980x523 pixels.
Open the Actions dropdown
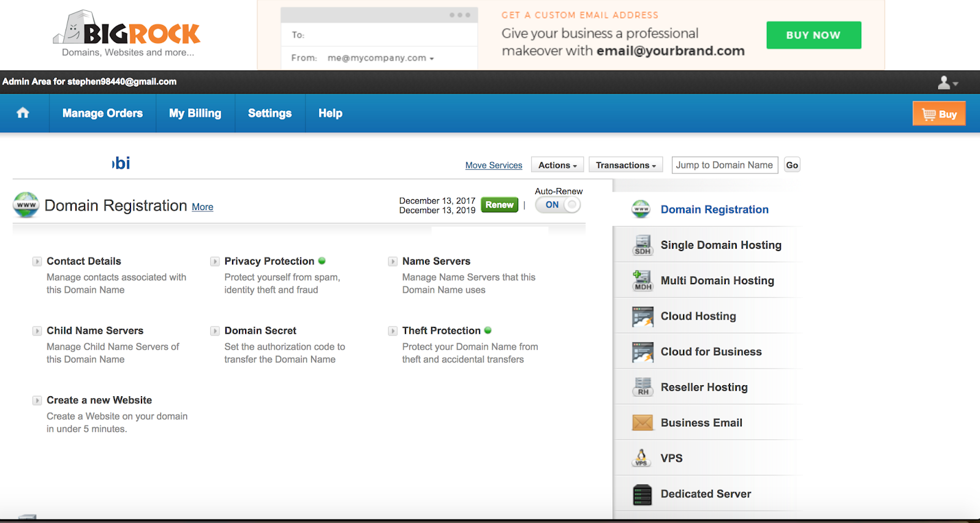(557, 165)
